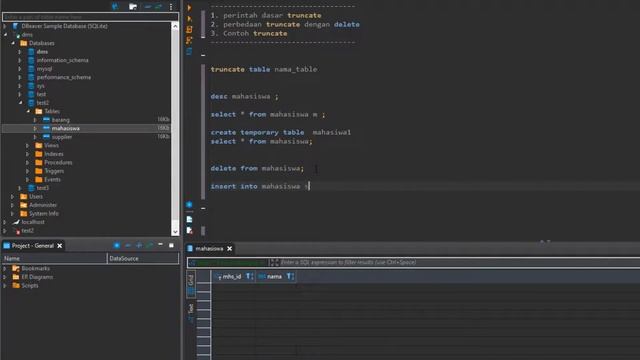The height and width of the screenshot is (360, 640).
Task: Expand the mysql database
Action: pos(20,69)
